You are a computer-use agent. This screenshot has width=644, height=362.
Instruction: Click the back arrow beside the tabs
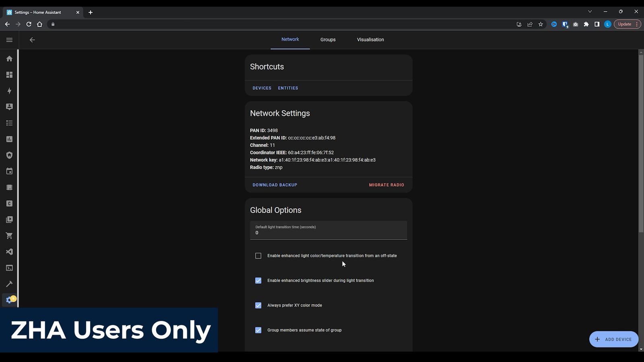click(x=32, y=40)
